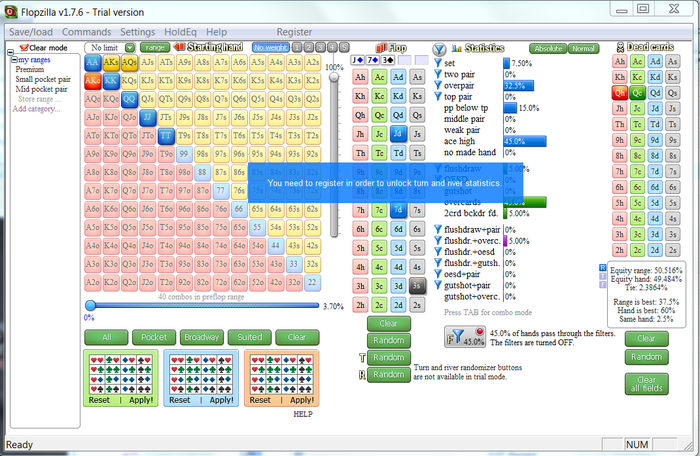Screen dimensions: 700x456
Task: Click Clear all fields button
Action: 646,384
